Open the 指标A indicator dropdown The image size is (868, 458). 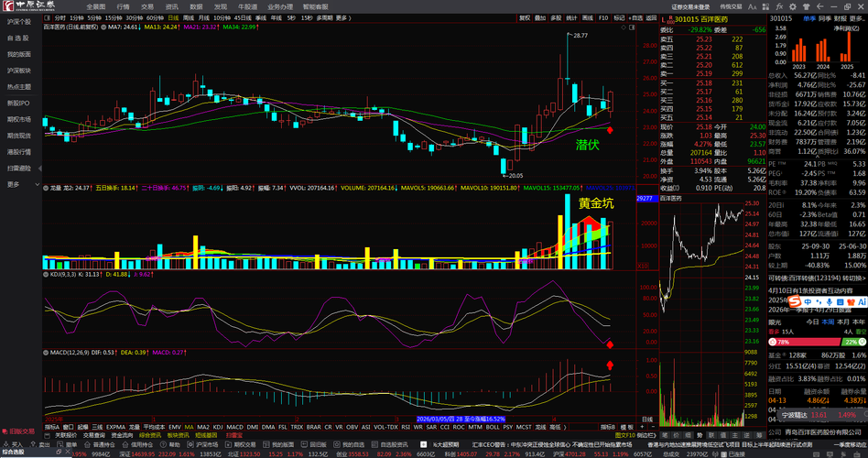point(52,427)
